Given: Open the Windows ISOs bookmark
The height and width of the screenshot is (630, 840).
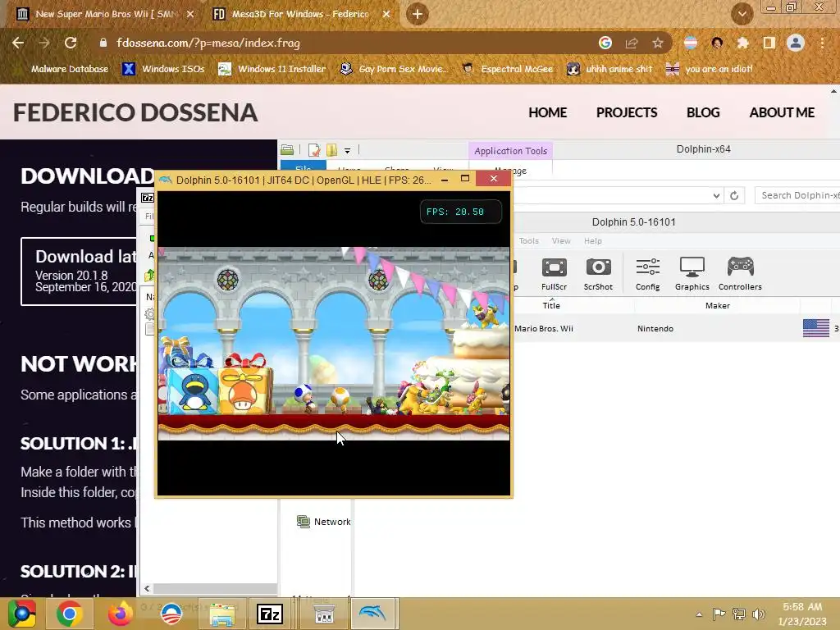Looking at the screenshot, I should point(164,69).
